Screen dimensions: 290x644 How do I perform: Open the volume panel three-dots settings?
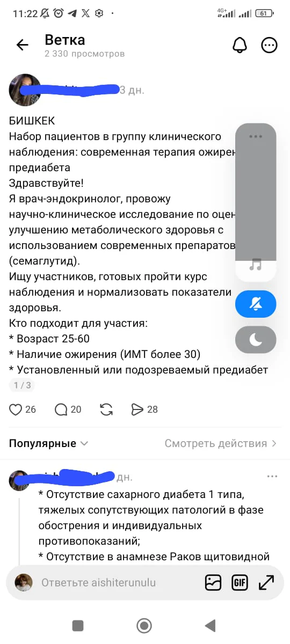[x=256, y=137]
